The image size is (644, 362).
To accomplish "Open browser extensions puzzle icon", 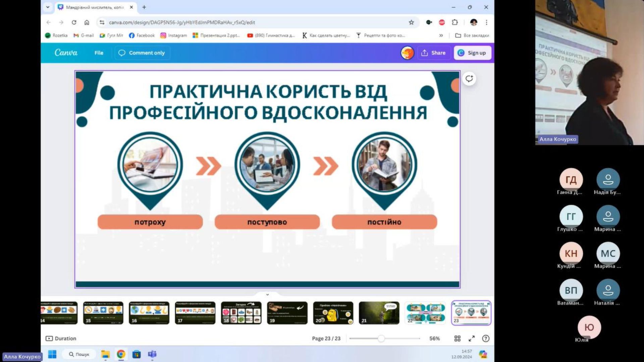I will pyautogui.click(x=455, y=22).
